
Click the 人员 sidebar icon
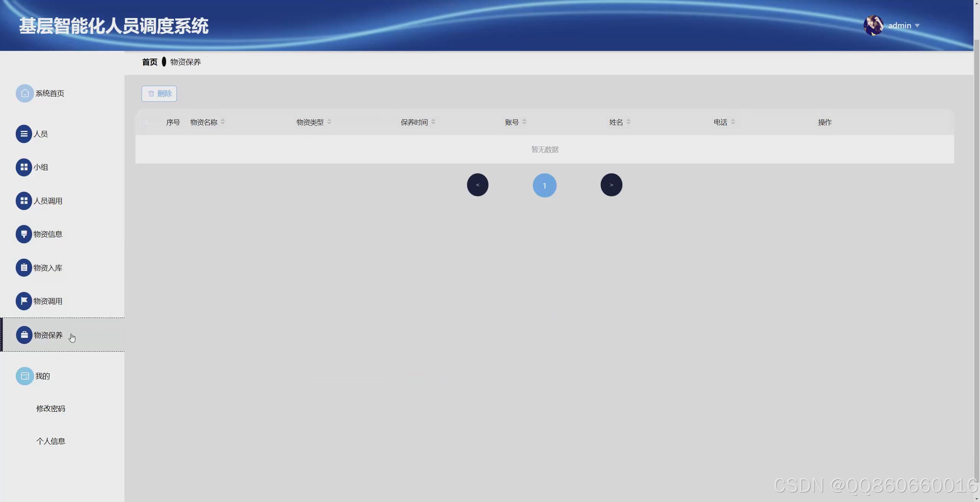pos(24,134)
